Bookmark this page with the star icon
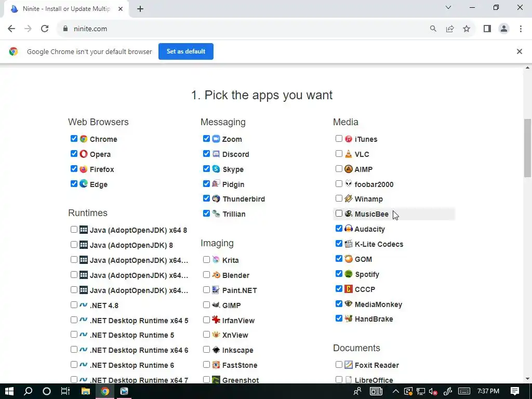 point(467,29)
